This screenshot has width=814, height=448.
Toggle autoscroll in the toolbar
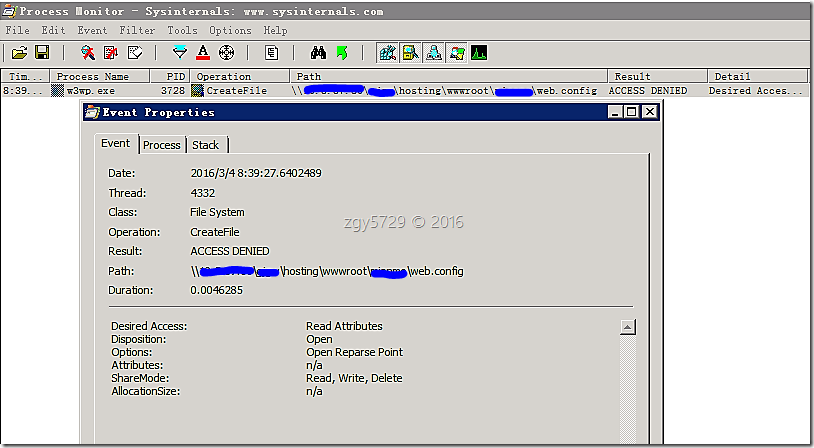click(111, 52)
